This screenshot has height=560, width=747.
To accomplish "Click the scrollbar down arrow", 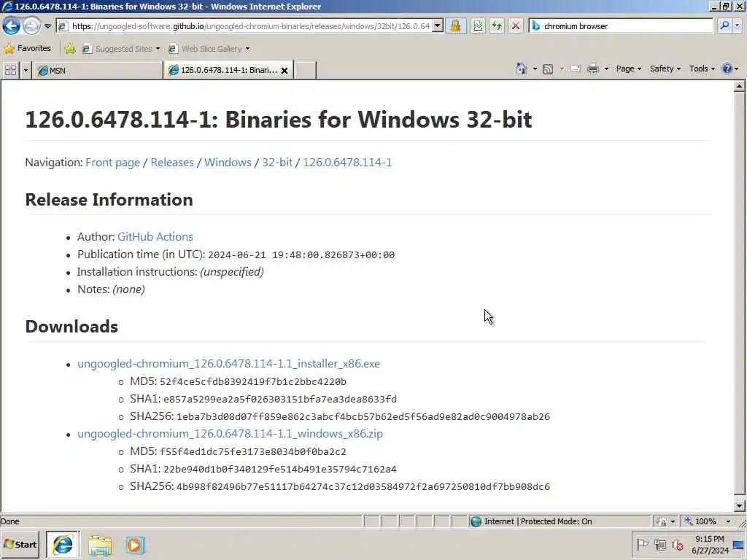I will click(740, 506).
